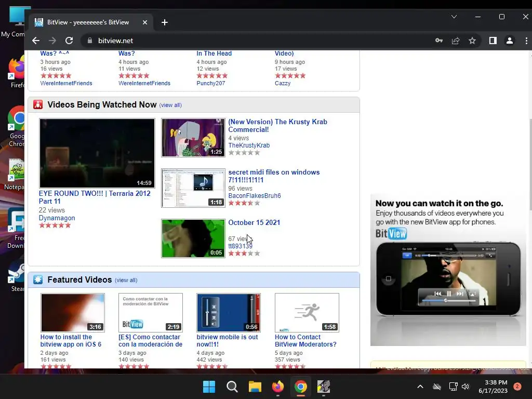Open the volume speaker tray icon

click(465, 387)
